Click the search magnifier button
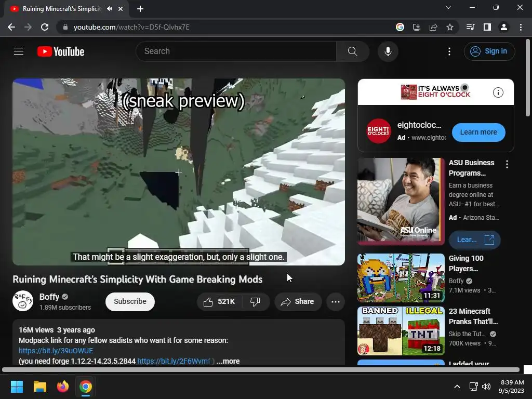This screenshot has height=399, width=532. tap(353, 51)
